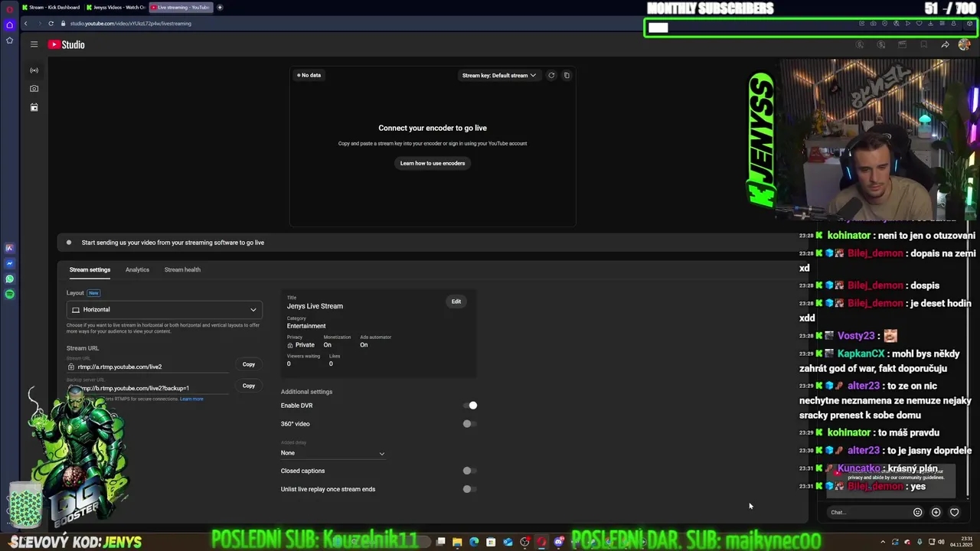Click the heart icon in chat box
The image size is (980, 551).
click(x=954, y=512)
